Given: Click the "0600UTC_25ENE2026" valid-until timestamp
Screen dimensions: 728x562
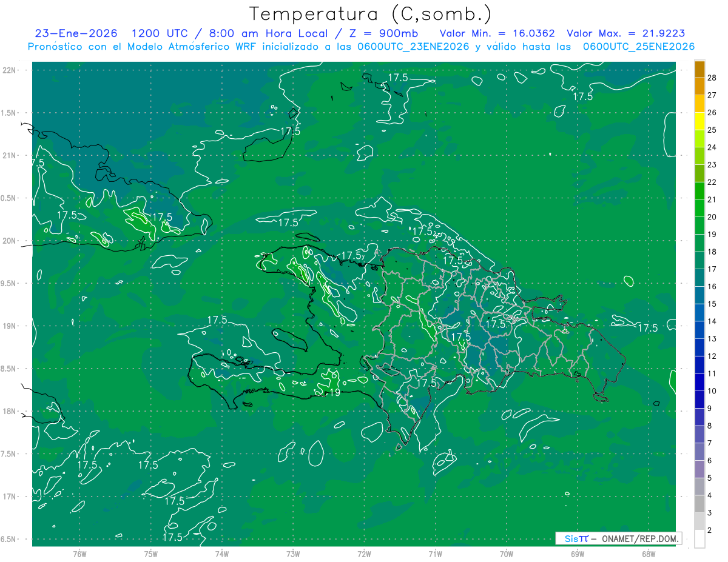Looking at the screenshot, I should (639, 47).
